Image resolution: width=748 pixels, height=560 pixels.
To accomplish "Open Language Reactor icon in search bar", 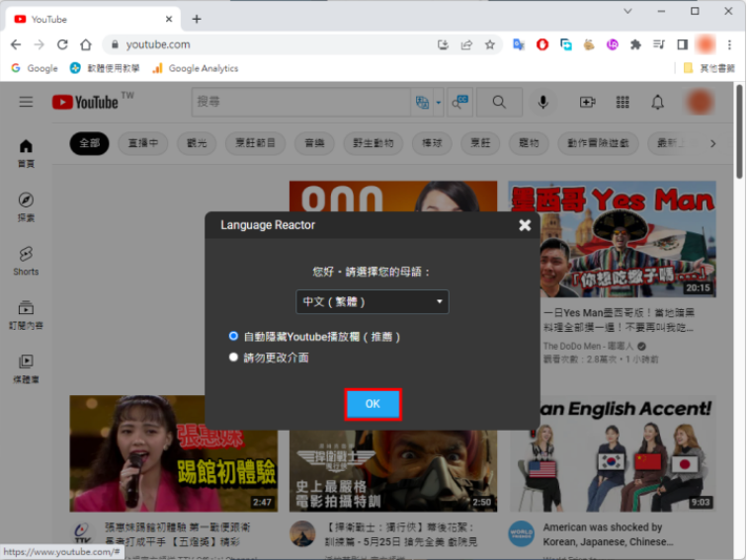I will [x=422, y=102].
